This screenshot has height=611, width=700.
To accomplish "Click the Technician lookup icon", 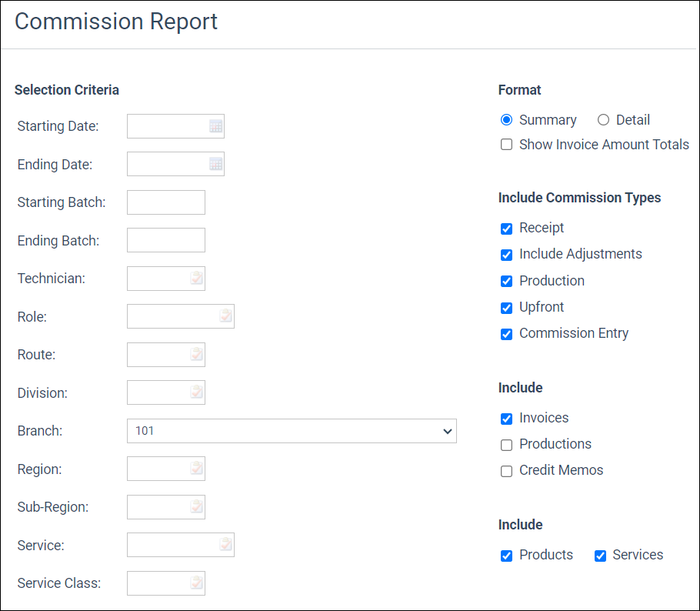I will tap(197, 279).
